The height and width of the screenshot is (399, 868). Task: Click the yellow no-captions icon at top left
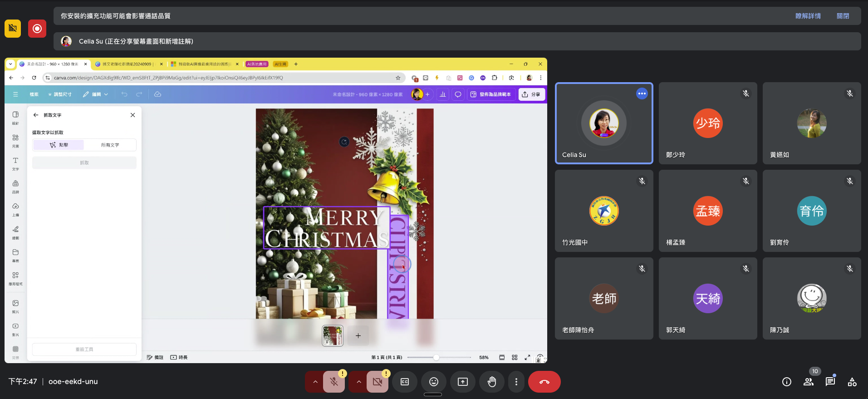tap(13, 29)
